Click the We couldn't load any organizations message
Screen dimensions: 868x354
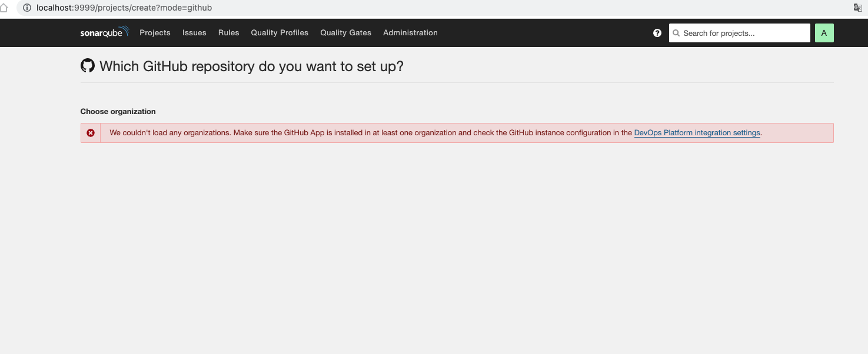[435, 133]
